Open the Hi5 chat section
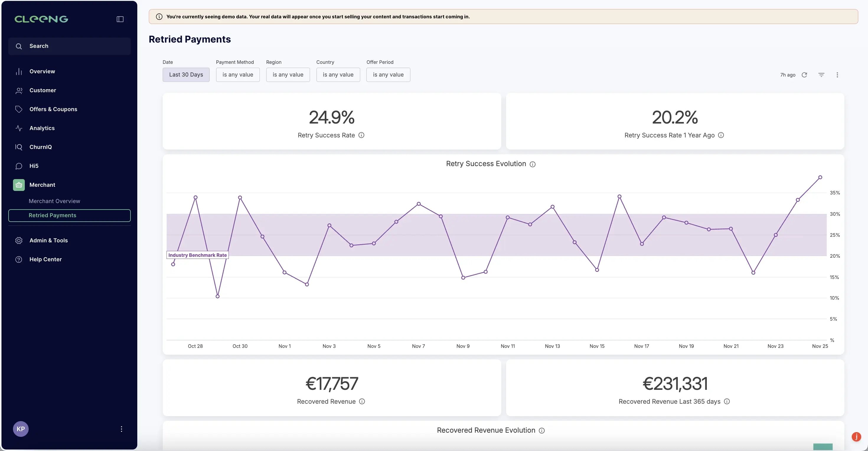 click(x=34, y=166)
